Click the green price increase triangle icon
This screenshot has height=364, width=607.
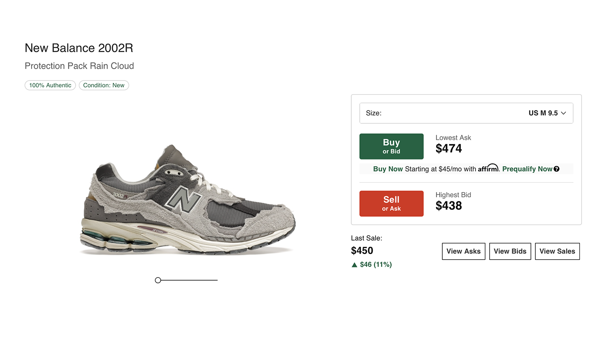(x=354, y=265)
